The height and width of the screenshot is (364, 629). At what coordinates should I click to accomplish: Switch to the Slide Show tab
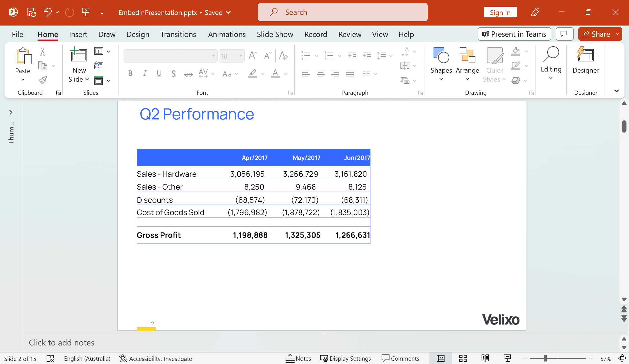[275, 34]
